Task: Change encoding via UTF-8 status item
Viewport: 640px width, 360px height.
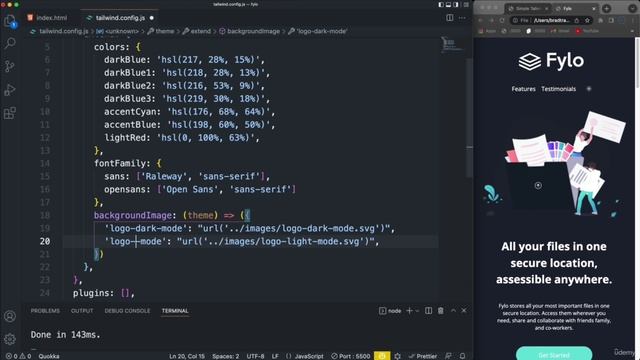Action: [256, 356]
